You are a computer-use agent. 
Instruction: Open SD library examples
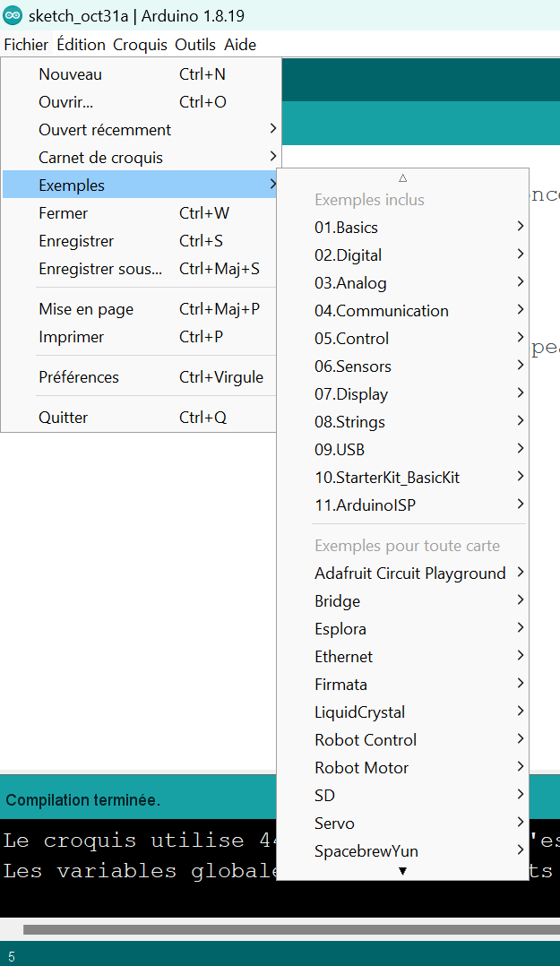coord(403,795)
